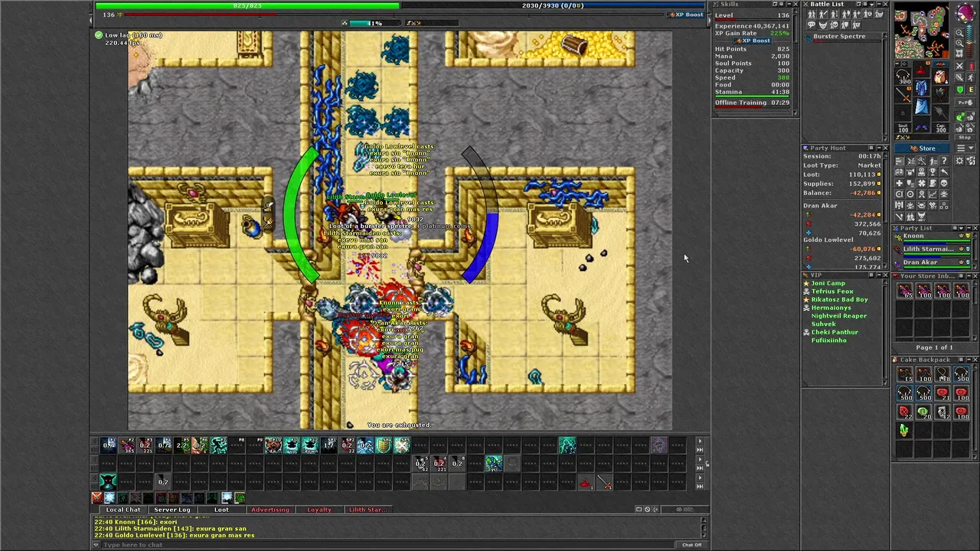Click the skull filter icon in Battle List
This screenshot has width=980, height=551.
tap(835, 24)
